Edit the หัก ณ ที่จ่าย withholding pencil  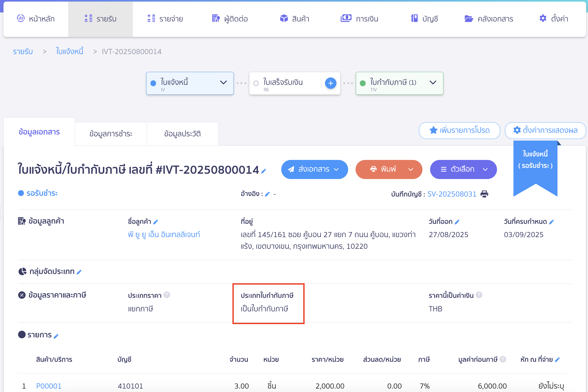[557, 360]
